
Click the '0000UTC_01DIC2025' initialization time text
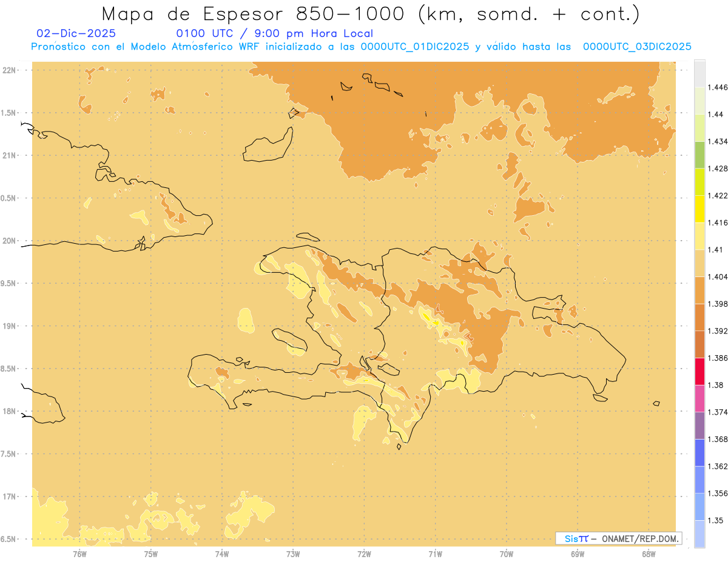tap(415, 47)
